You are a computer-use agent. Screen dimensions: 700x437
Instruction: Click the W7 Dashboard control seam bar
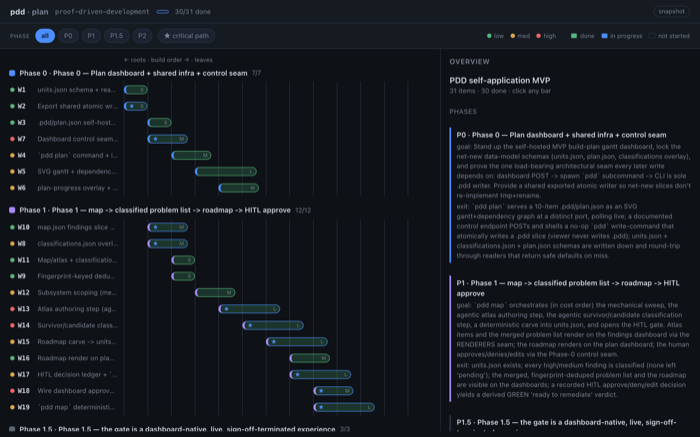(167, 139)
